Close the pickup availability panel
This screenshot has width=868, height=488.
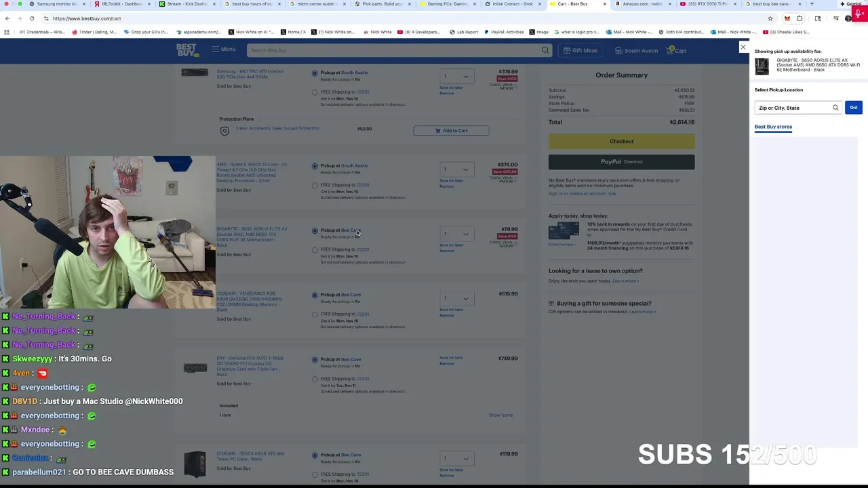pos(743,47)
